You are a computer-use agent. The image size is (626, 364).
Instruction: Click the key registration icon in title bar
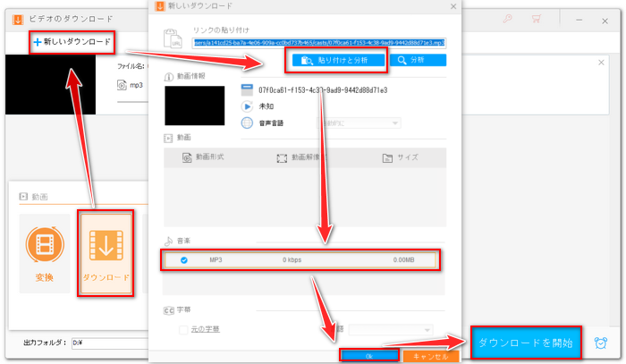click(507, 19)
